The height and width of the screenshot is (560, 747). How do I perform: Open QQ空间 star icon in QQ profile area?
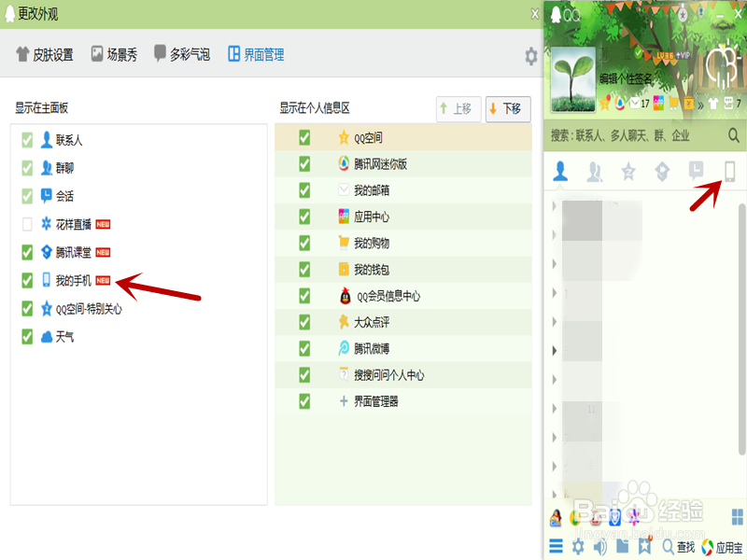pyautogui.click(x=605, y=103)
